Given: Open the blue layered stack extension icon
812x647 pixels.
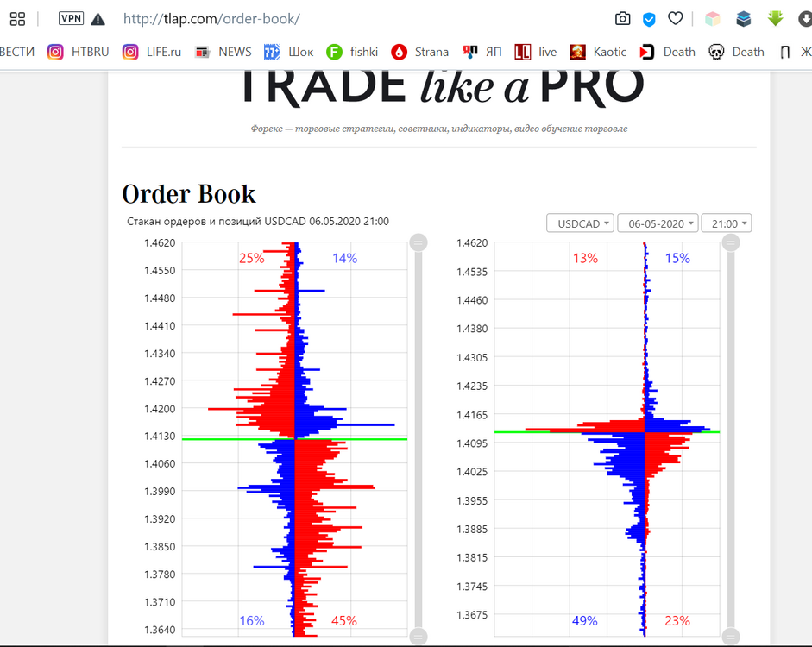Looking at the screenshot, I should coord(744,19).
